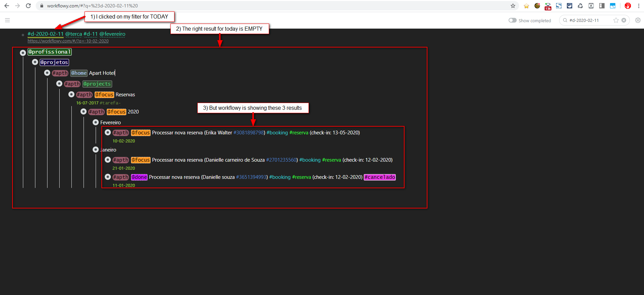The height and width of the screenshot is (295, 644).
Task: Click the magnifier icon in Workflowy search
Action: pyautogui.click(x=565, y=20)
